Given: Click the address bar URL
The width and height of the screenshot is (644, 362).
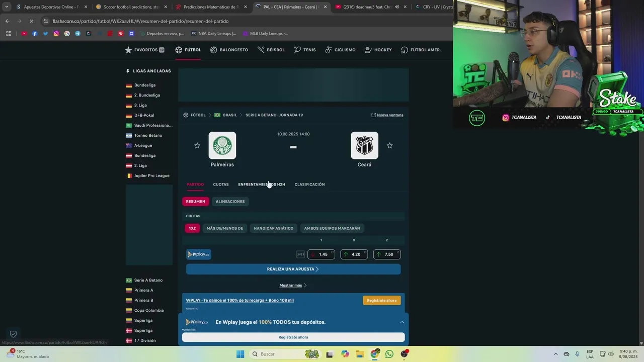Looking at the screenshot, I should point(140,21).
